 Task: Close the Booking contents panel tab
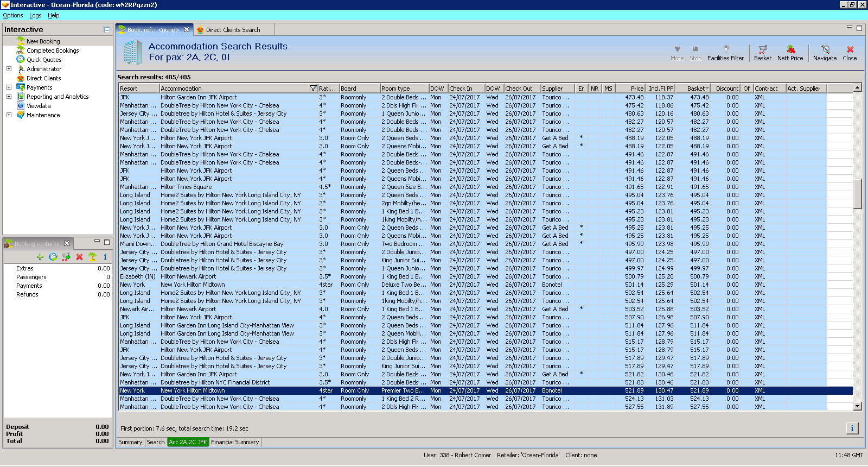(67, 243)
